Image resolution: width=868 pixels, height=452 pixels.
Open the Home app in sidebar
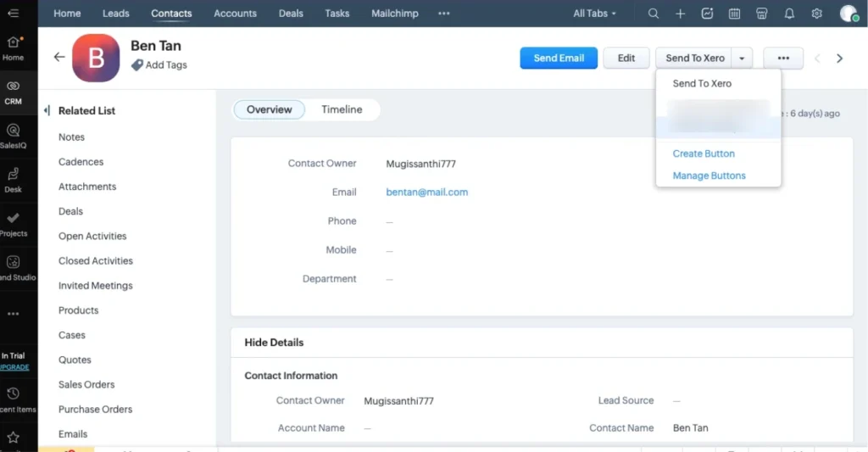[14, 48]
